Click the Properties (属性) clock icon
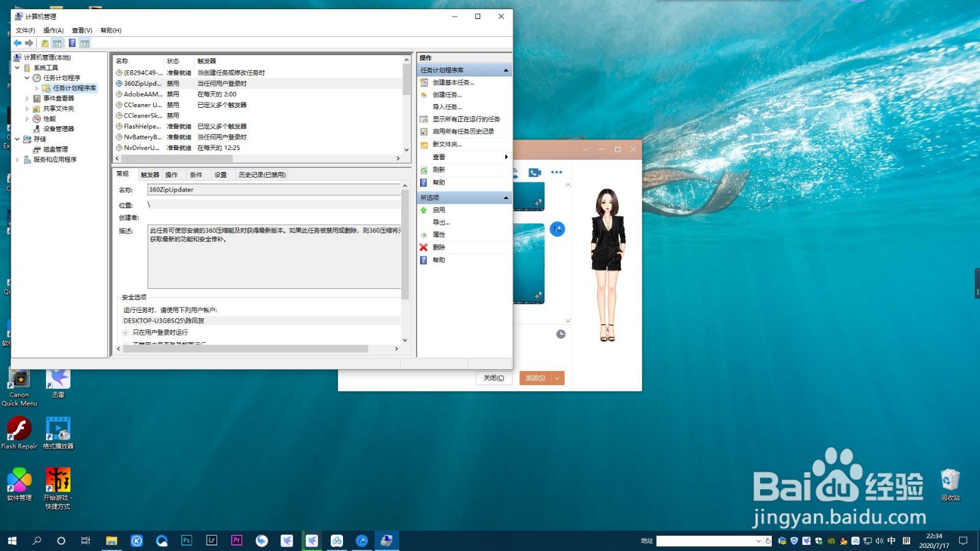This screenshot has height=551, width=980. tap(424, 235)
